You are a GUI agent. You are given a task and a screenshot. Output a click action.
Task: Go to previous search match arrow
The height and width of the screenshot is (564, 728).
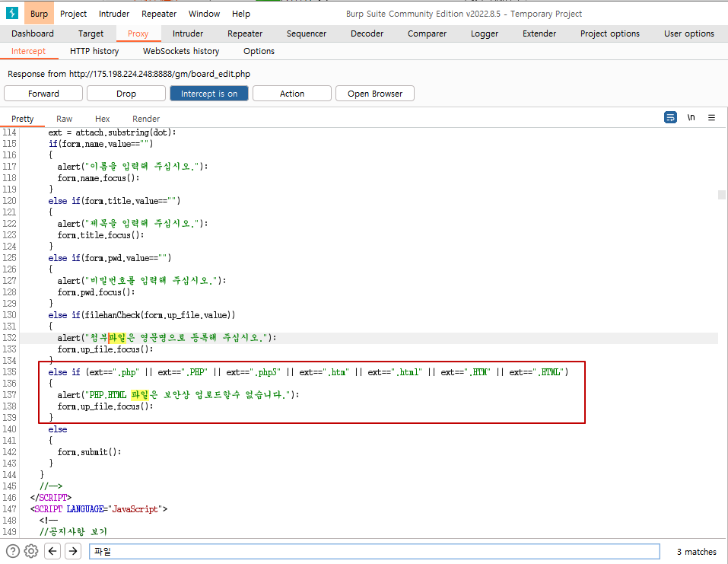coord(52,551)
